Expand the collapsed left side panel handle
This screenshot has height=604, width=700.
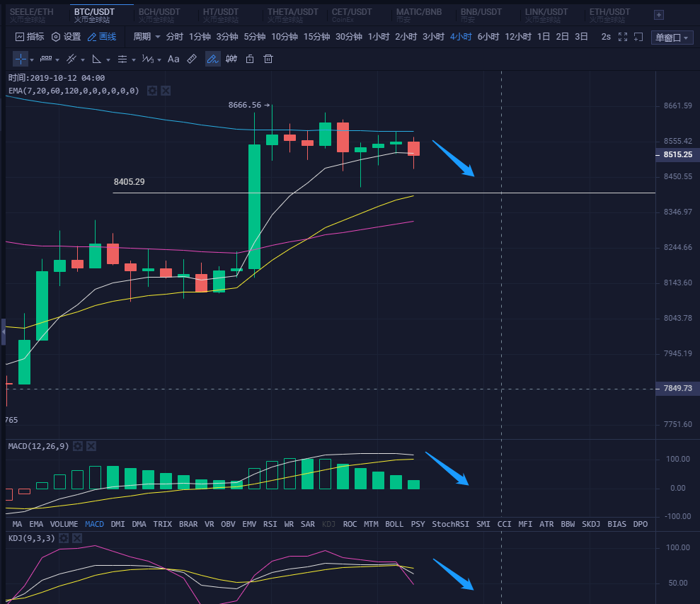pyautogui.click(x=3, y=332)
